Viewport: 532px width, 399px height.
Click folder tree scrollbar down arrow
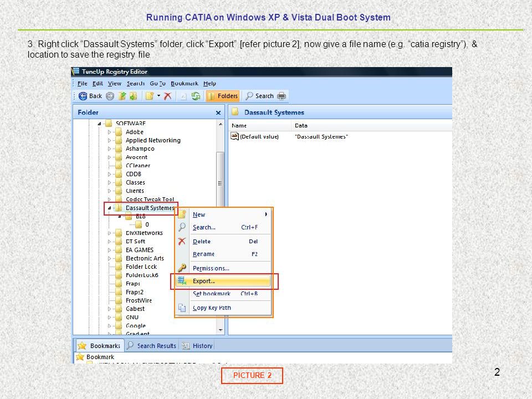point(221,330)
